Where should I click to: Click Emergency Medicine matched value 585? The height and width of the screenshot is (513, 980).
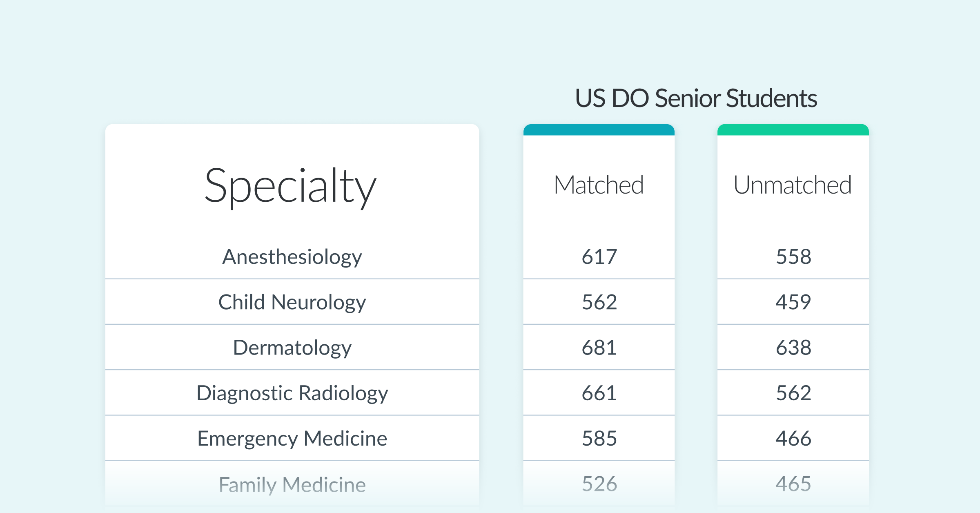point(599,438)
